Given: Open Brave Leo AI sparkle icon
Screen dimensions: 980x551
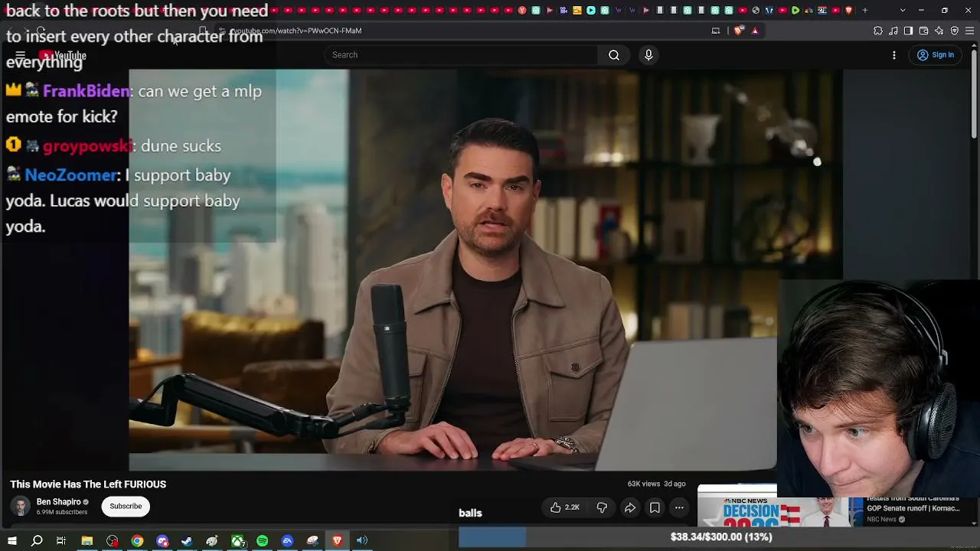Looking at the screenshot, I should [x=939, y=31].
